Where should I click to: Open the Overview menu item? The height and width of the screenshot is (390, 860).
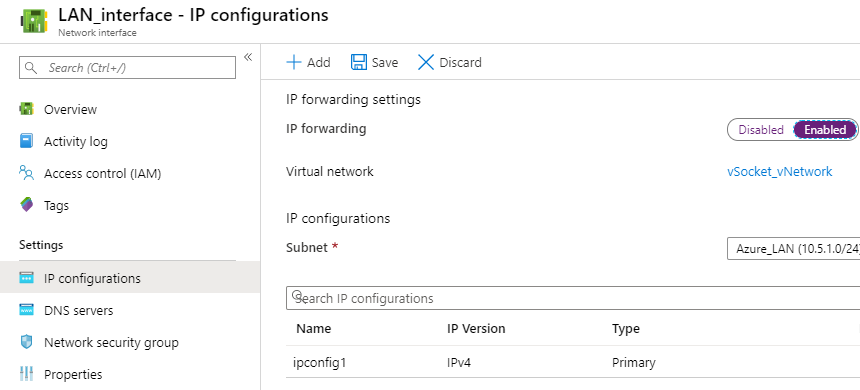[70, 109]
